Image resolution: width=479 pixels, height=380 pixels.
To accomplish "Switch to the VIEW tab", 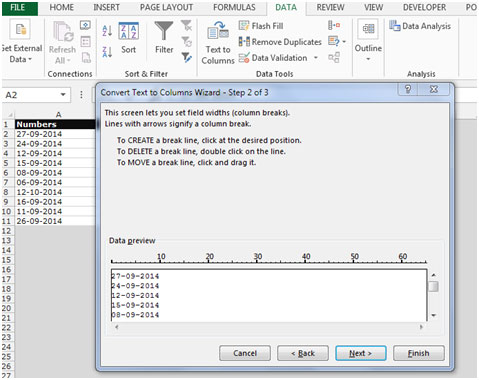I will click(x=373, y=7).
